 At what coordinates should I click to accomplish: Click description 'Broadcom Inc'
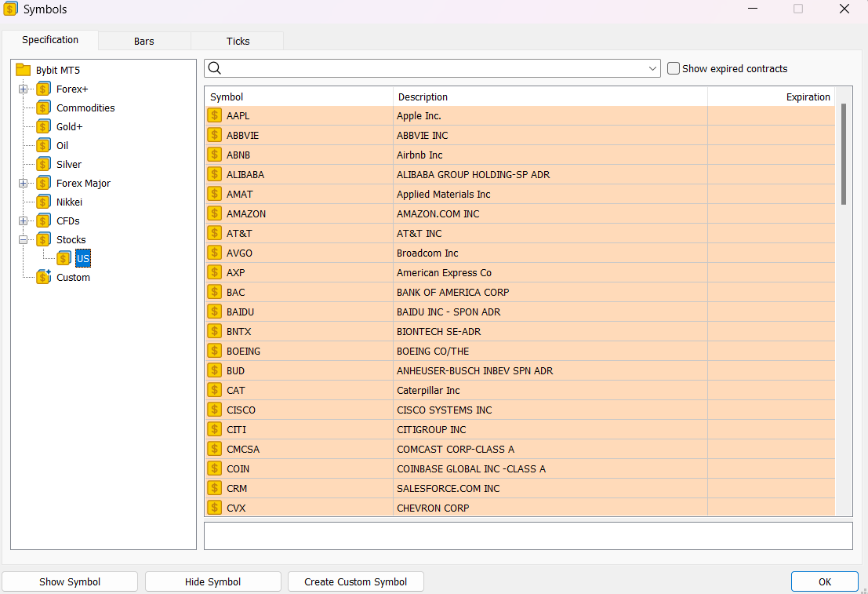coord(427,253)
